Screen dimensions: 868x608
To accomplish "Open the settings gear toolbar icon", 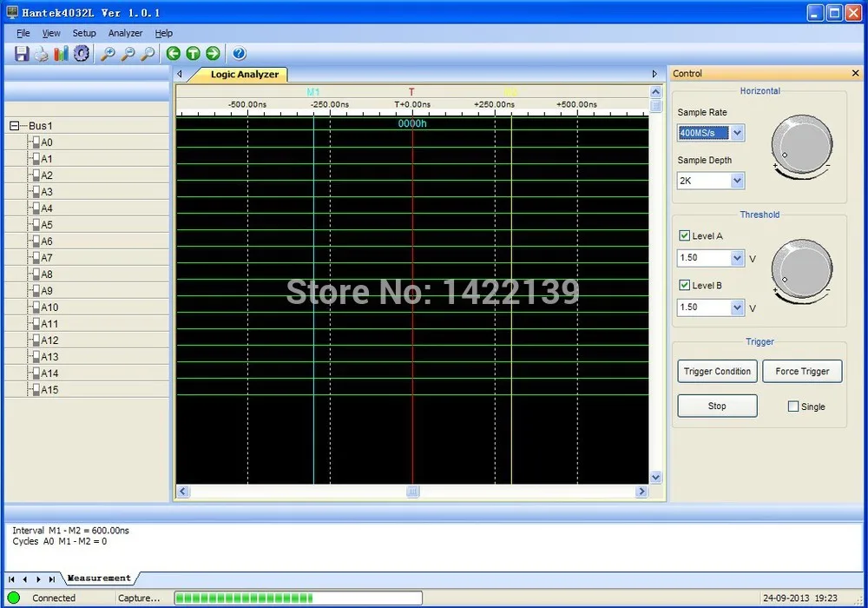I will [82, 54].
